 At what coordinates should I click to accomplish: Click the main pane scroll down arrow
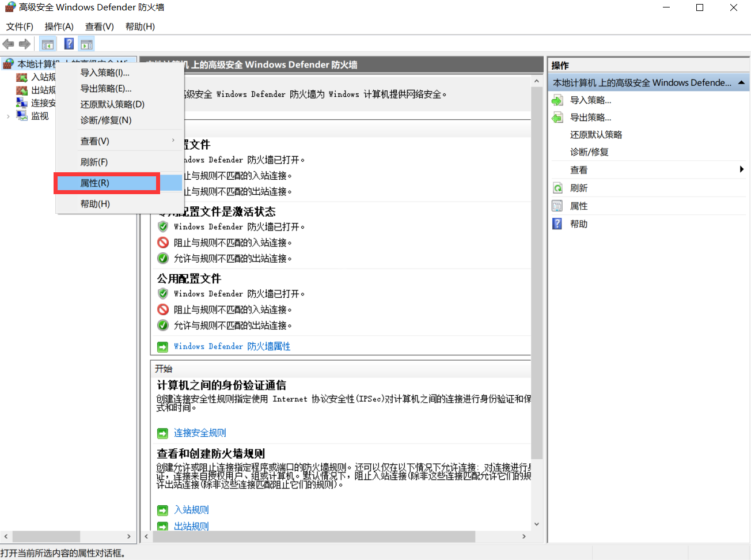pos(537,524)
